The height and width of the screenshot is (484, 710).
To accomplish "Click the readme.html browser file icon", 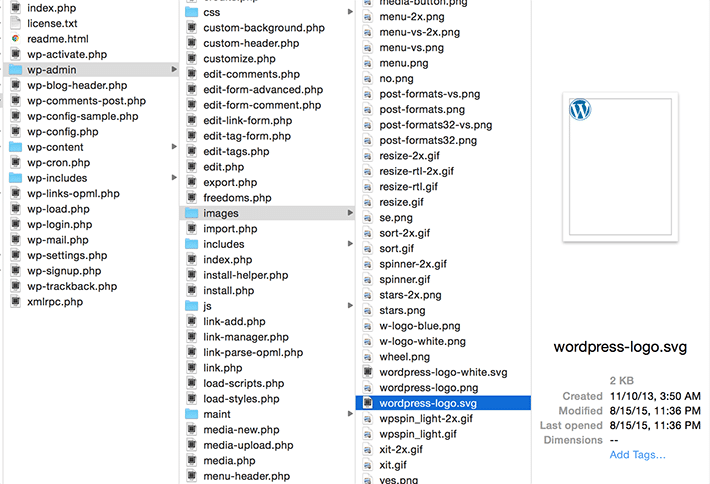I will click(16, 39).
